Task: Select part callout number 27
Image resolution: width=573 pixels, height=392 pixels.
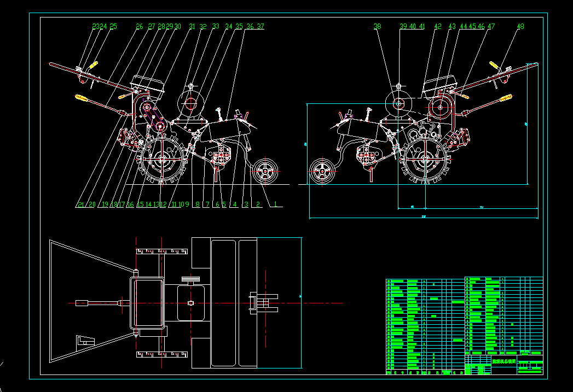Action: [152, 26]
